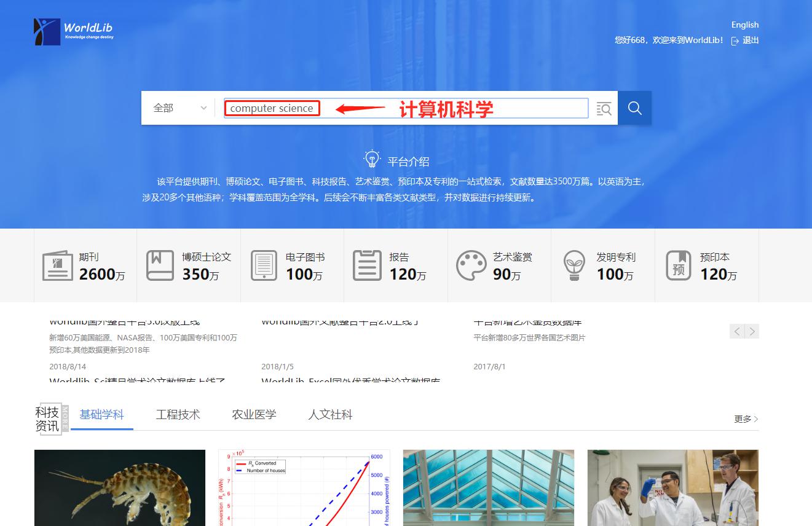Expand the 全部 search scope dropdown
Screen dimensions: 812x526
[x=179, y=108]
